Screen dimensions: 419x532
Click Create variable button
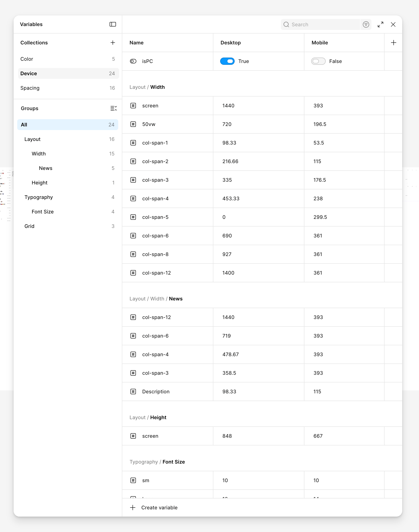pos(154,508)
